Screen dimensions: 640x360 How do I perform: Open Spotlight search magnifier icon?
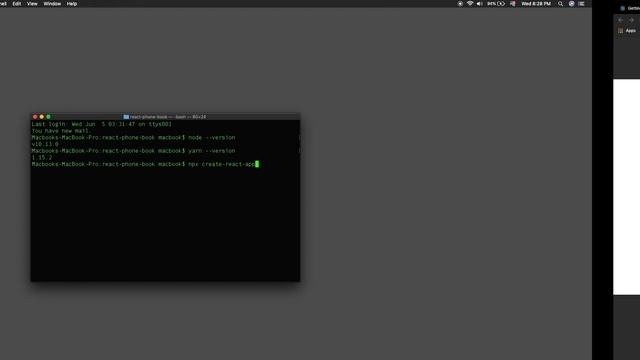[x=560, y=4]
